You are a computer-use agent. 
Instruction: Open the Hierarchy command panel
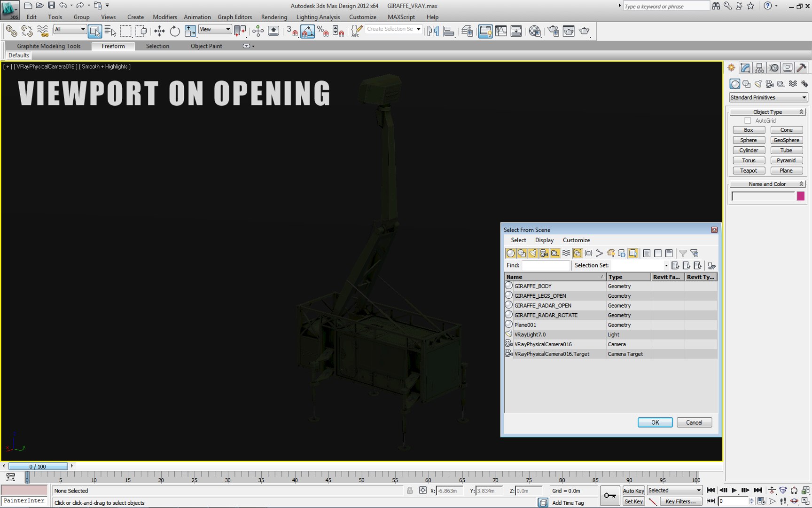pos(759,68)
